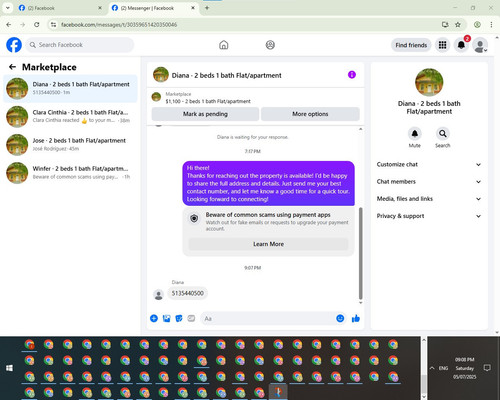
Task: Click the browser address bar URL
Action: click(x=119, y=25)
